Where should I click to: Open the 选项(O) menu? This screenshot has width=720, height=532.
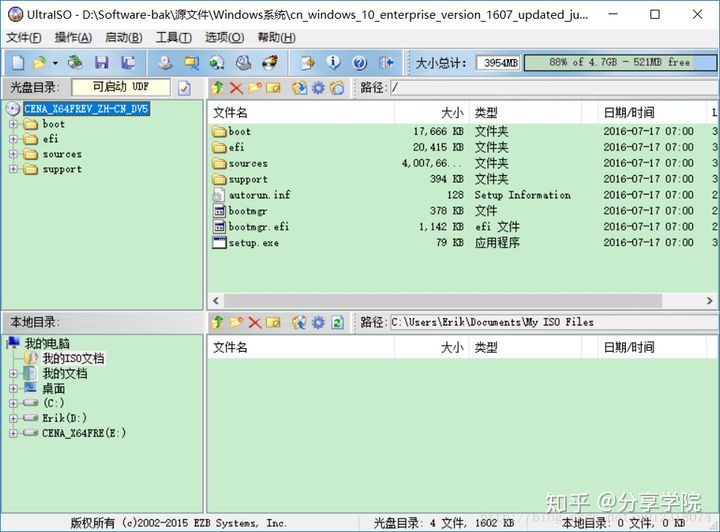[224, 38]
